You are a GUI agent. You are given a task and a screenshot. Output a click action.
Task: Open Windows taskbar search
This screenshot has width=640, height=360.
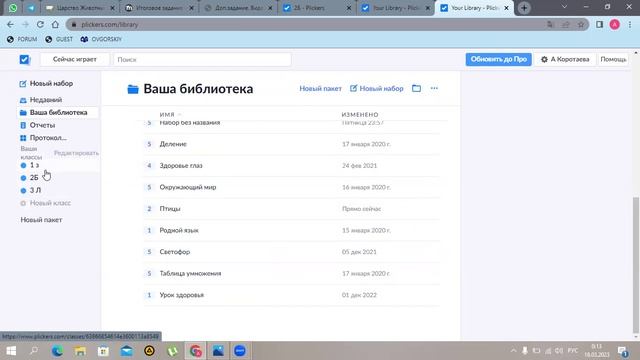click(34, 351)
